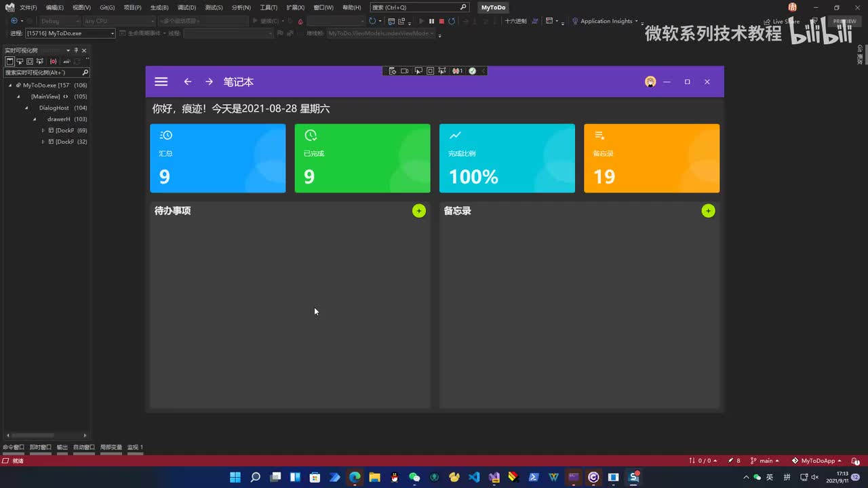
Task: Click the 汇总 clock icon on blue card
Action: pyautogui.click(x=166, y=136)
